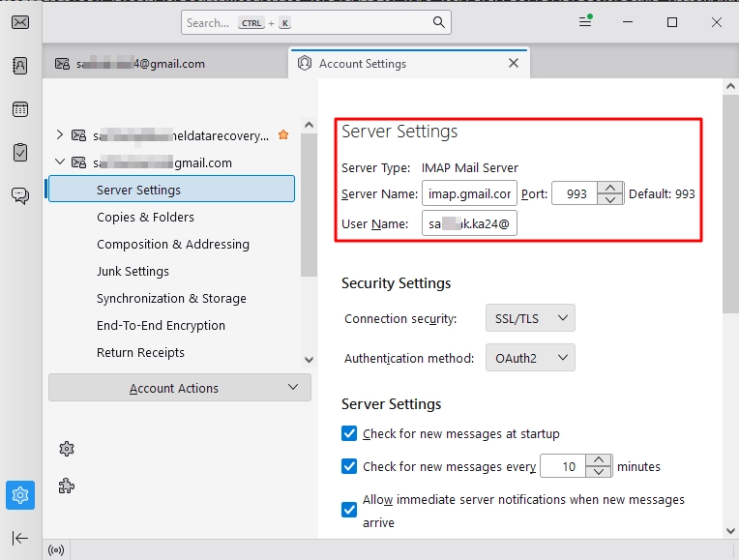Open Add-ons and Themes puzzle icon
Image resolution: width=739 pixels, height=560 pixels.
click(x=67, y=486)
